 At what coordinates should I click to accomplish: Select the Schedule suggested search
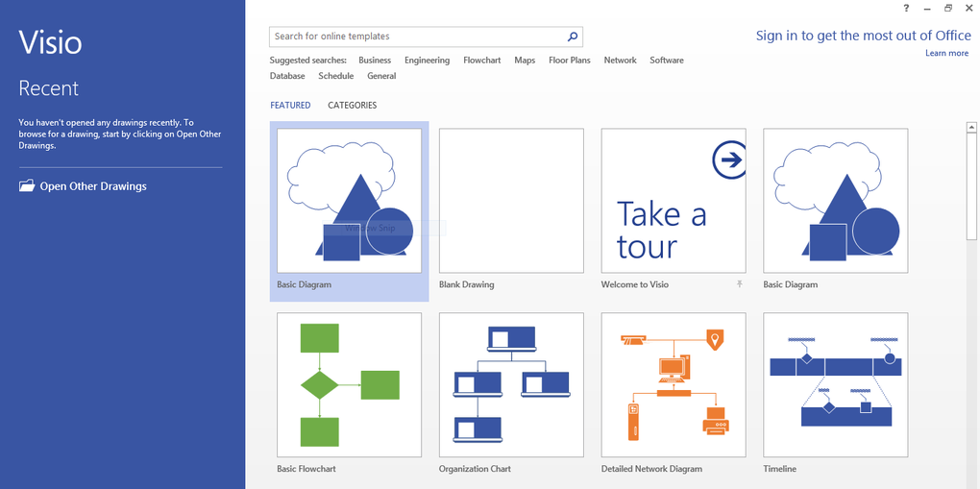point(335,76)
